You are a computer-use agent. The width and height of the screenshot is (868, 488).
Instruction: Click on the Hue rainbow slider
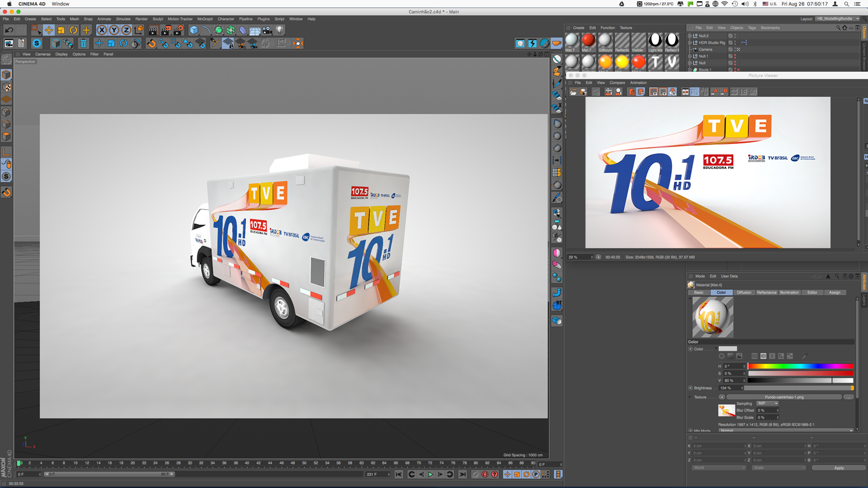[800, 367]
